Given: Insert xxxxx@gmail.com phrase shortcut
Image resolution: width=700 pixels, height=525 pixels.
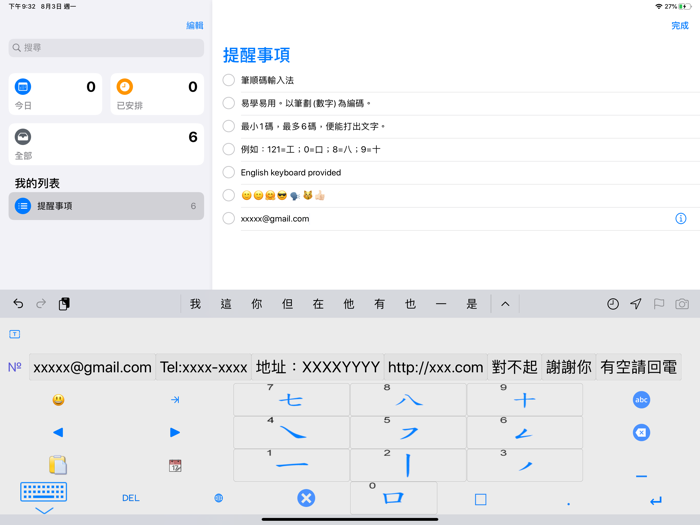Looking at the screenshot, I should tap(92, 367).
